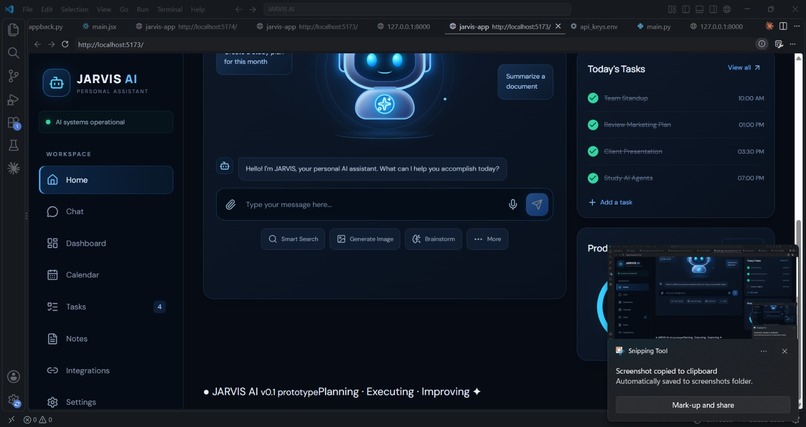Open the Extensions view
The image size is (806, 427).
click(13, 123)
